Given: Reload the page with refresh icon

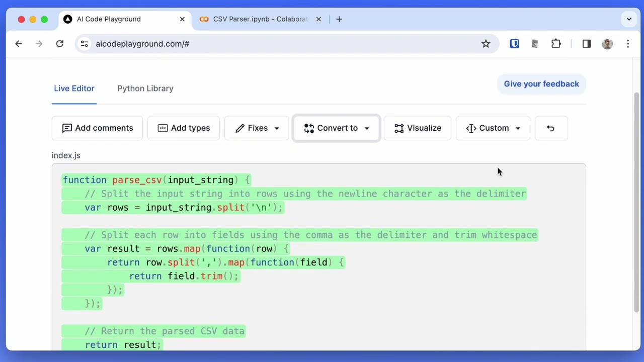Looking at the screenshot, I should pyautogui.click(x=60, y=44).
